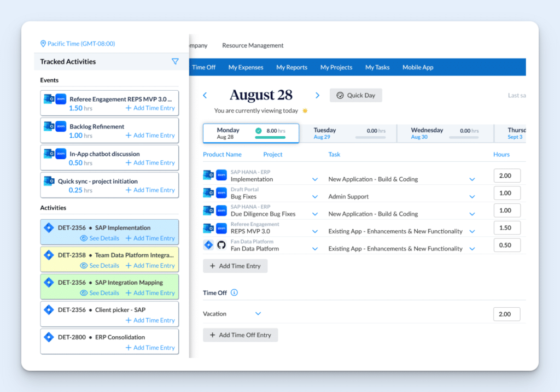Click Outlook icon in Bug Fixes entry row

pos(208,192)
